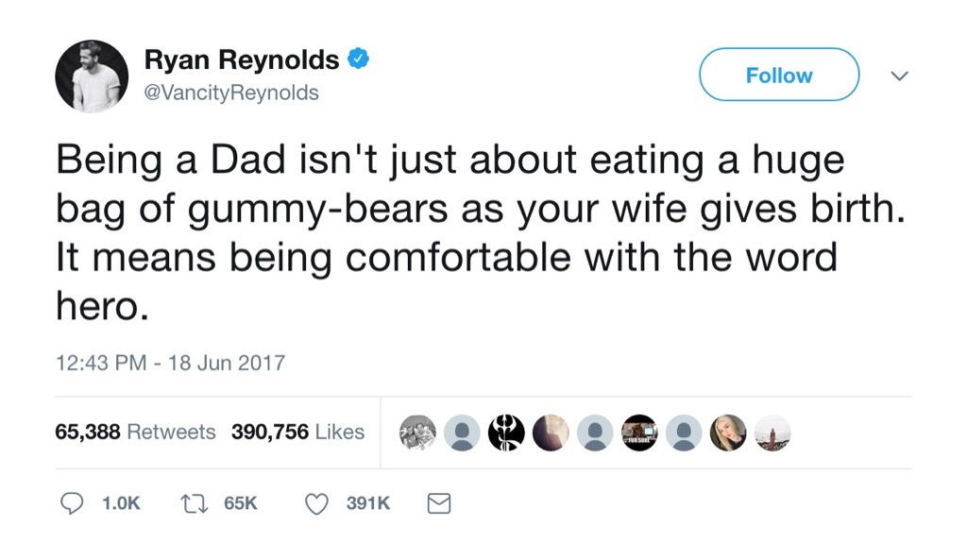Click the reply speech bubble icon
The height and width of the screenshot is (560, 967).
click(x=74, y=503)
